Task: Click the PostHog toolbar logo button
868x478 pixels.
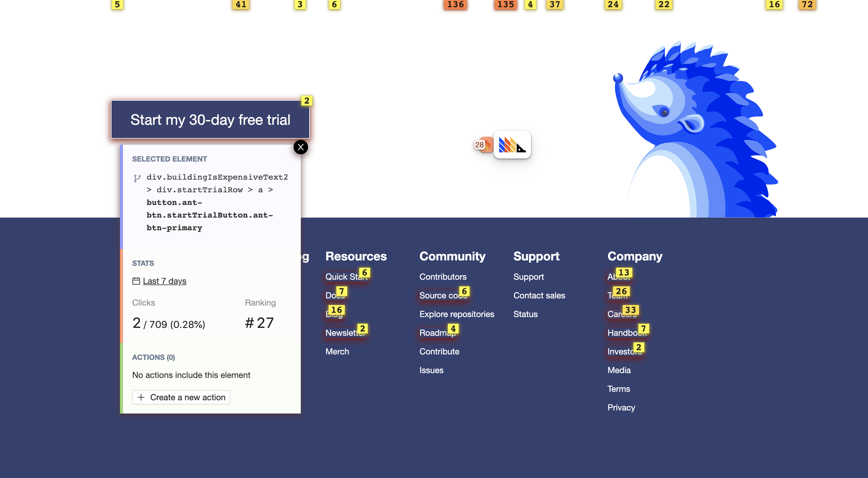Action: [512, 145]
